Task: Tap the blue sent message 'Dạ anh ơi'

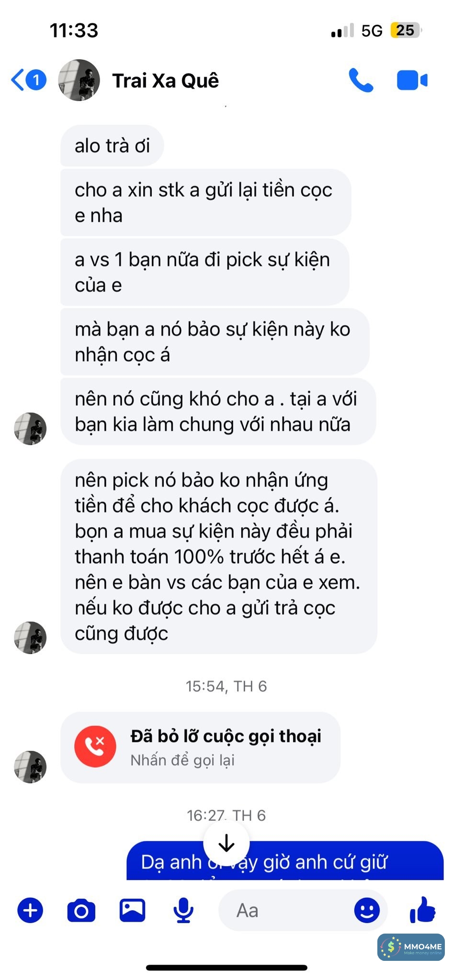Action: click(285, 860)
